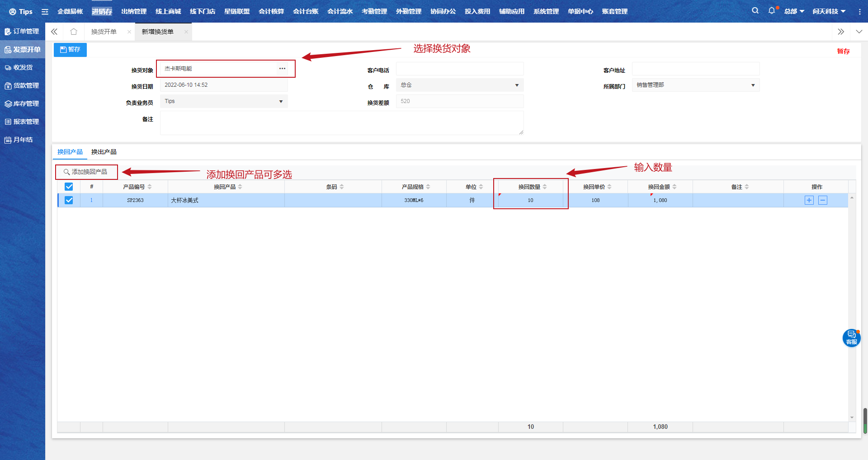Click the search magnifier icon in top bar
This screenshot has height=460, width=868.
click(755, 11)
